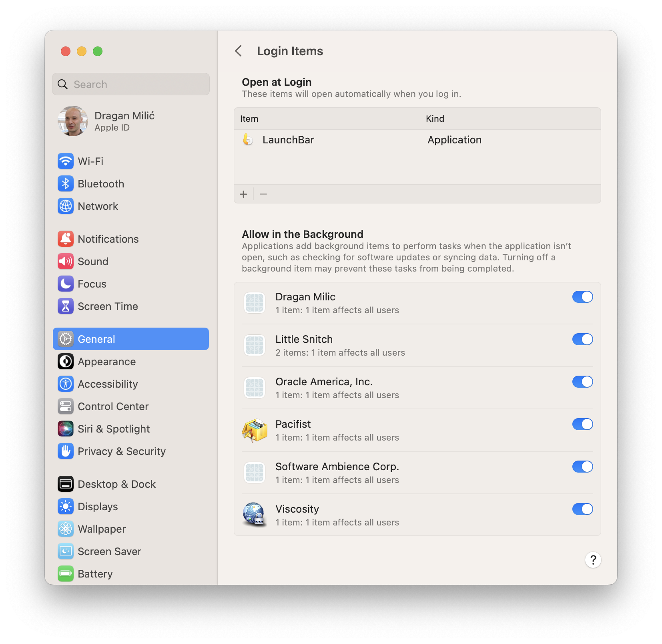This screenshot has height=644, width=662.
Task: Toggle Dragan Milic background item off
Action: click(x=582, y=297)
